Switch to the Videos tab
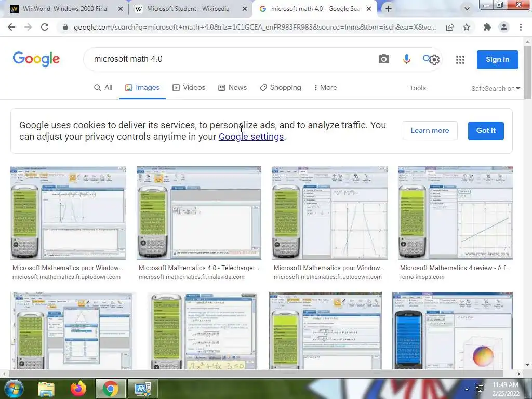 tap(189, 87)
